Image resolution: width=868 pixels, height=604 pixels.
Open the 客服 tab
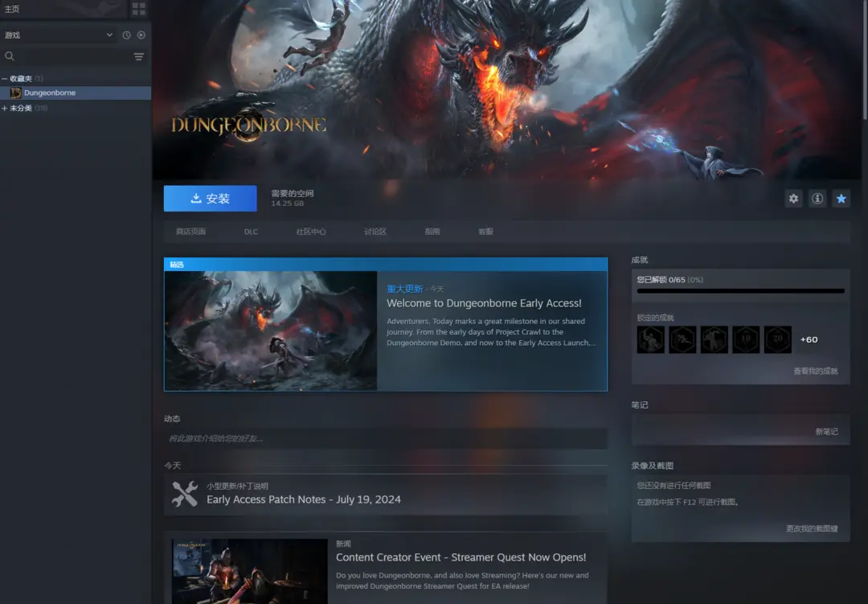486,232
